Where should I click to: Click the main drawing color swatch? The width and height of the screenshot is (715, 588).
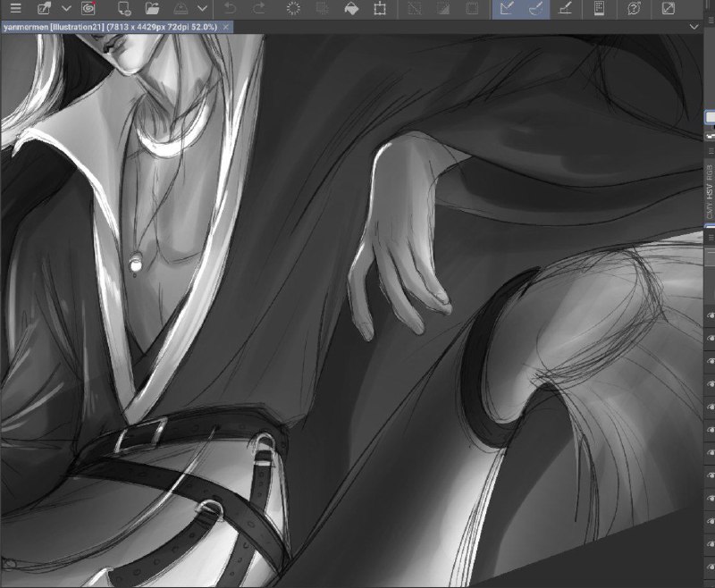coord(711,117)
